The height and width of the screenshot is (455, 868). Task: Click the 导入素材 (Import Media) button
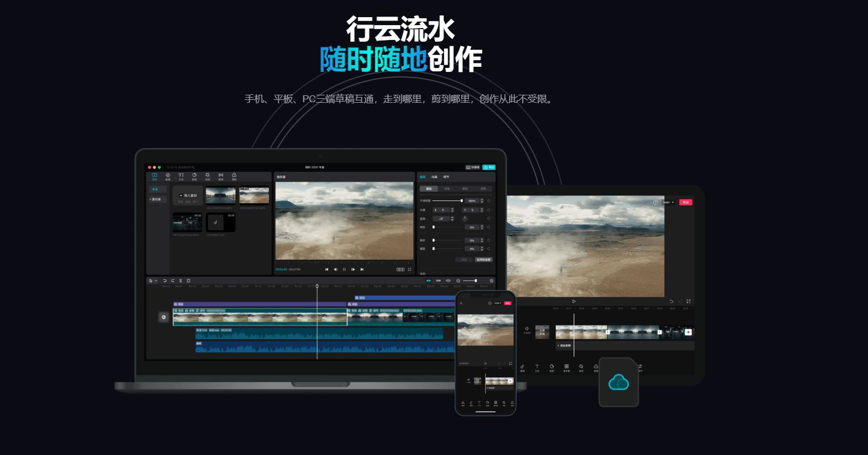(x=188, y=196)
